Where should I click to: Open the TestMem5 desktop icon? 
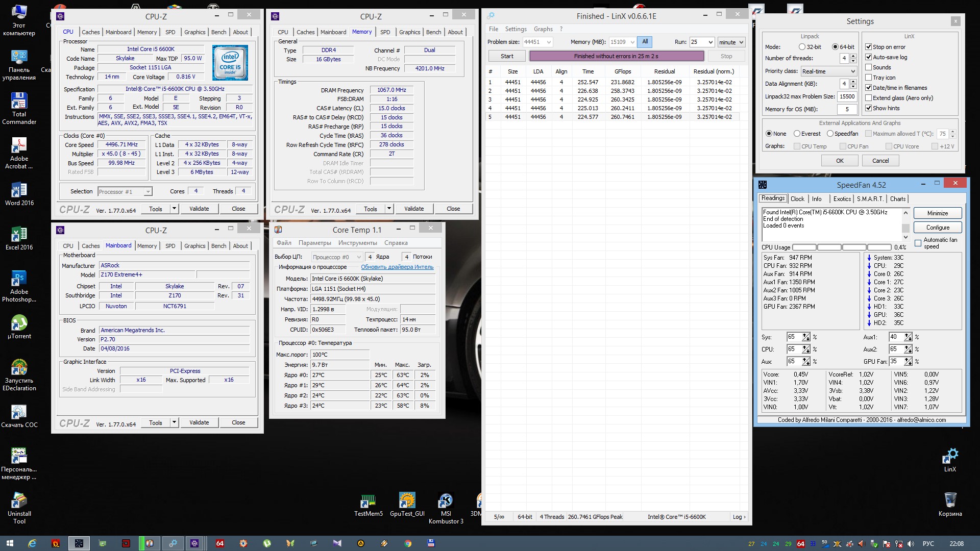point(368,500)
